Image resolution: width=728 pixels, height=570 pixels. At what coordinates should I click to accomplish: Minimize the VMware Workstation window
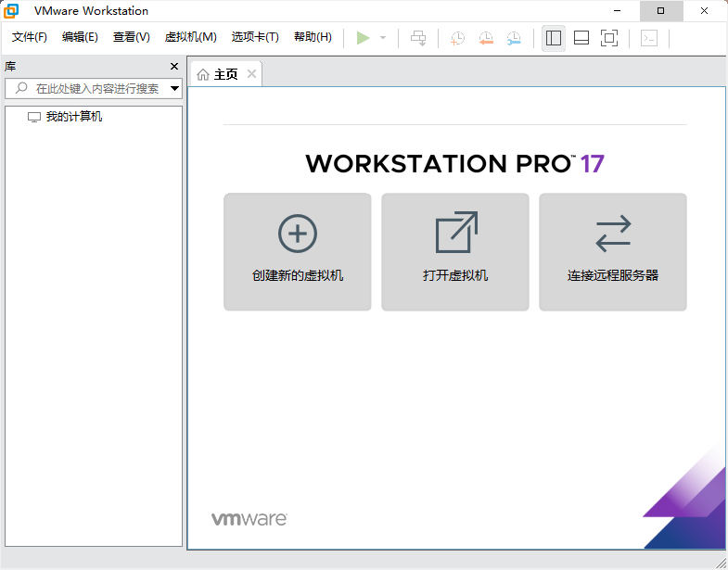(x=617, y=11)
